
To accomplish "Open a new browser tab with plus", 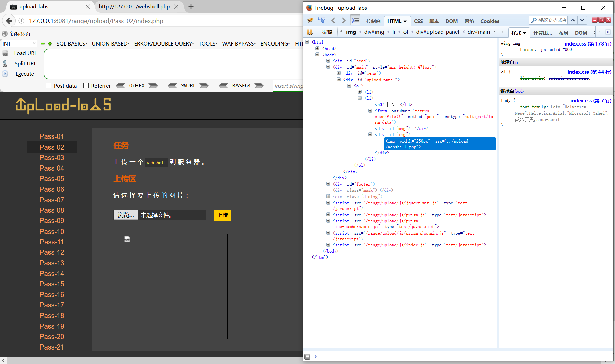I will coord(191,7).
